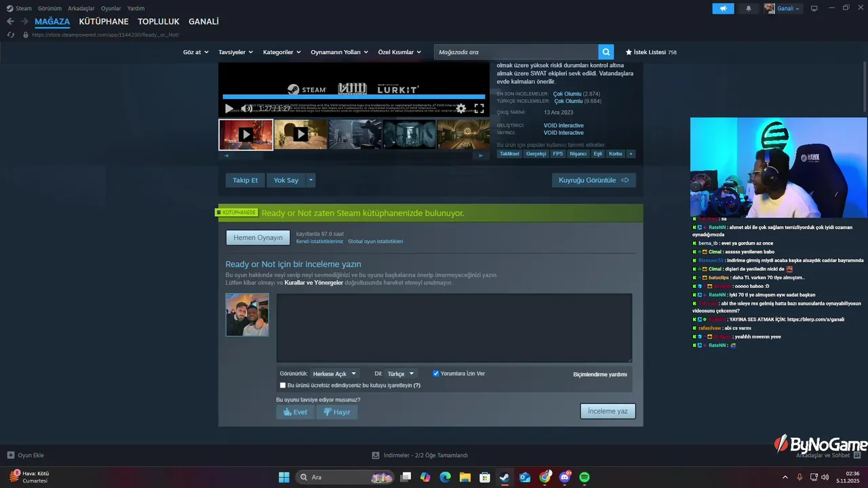Toggle the Yorumlara İzin Ver checkbox

click(436, 373)
